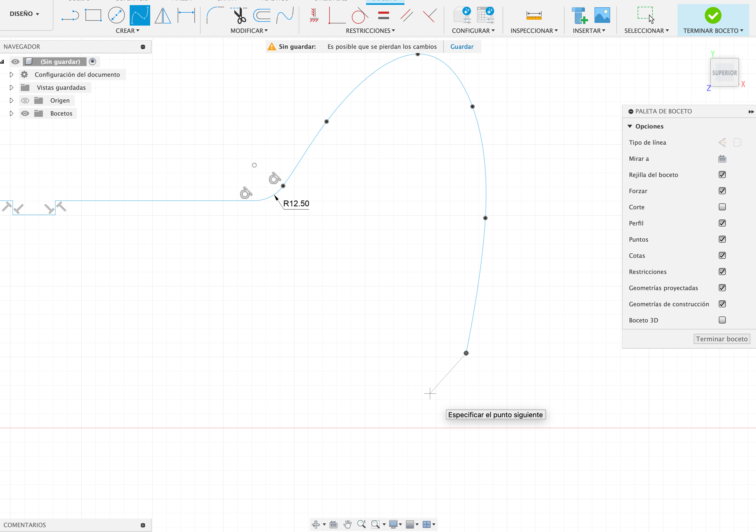756x532 pixels.
Task: Select the Fillet tool
Action: coord(215,15)
